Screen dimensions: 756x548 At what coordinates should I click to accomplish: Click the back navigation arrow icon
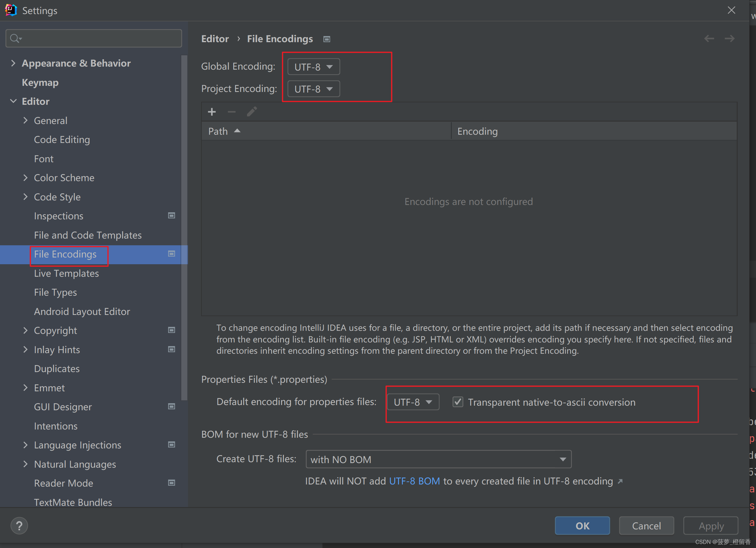click(709, 38)
